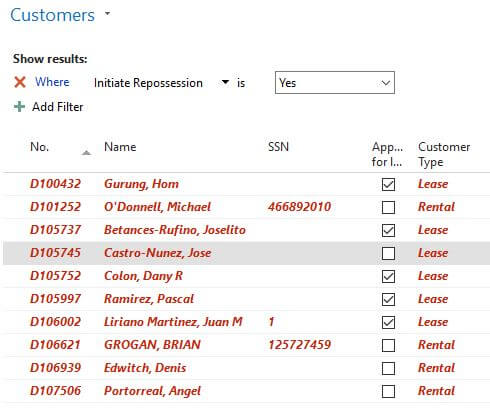Click the Name column header

pyautogui.click(x=120, y=147)
